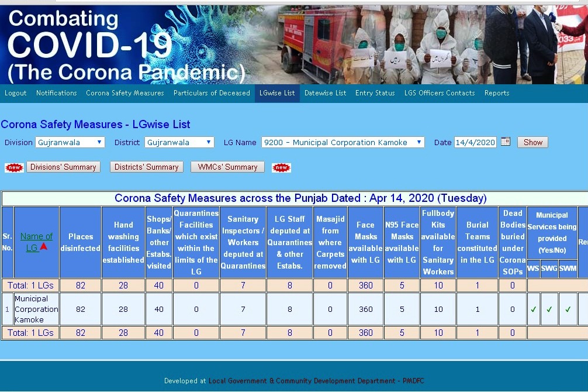The width and height of the screenshot is (588, 392).
Task: Open the Entry Status menu item
Action: [375, 93]
